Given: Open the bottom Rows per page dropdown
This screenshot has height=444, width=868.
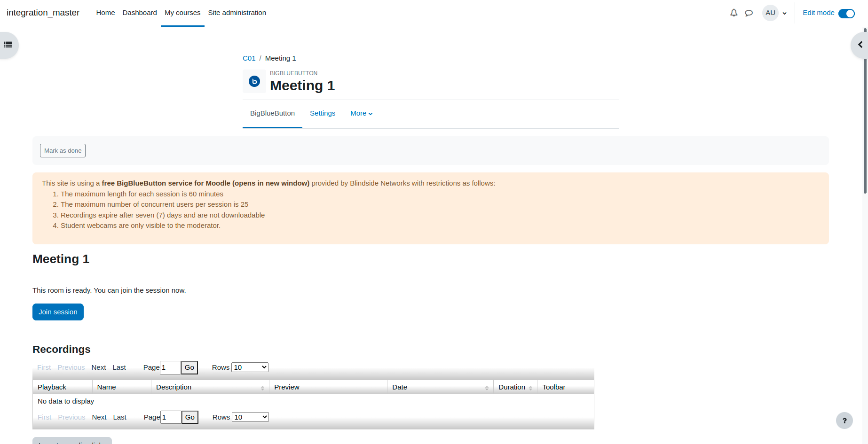Looking at the screenshot, I should pos(250,417).
